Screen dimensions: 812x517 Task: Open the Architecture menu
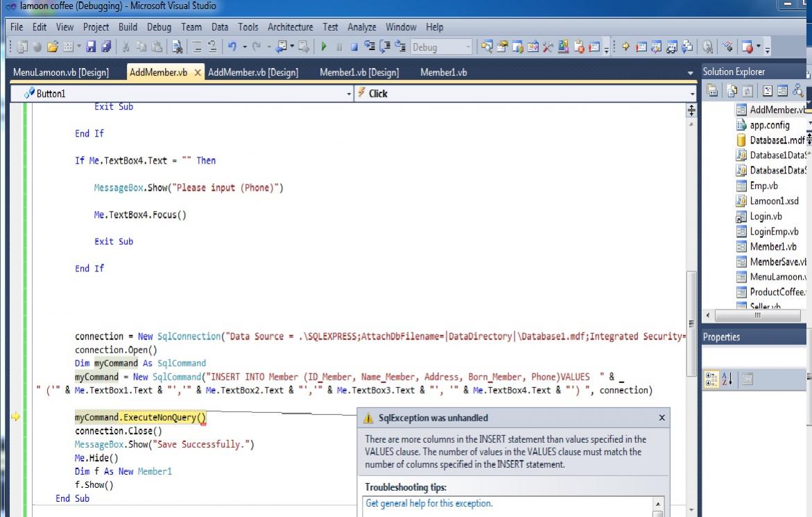point(291,28)
